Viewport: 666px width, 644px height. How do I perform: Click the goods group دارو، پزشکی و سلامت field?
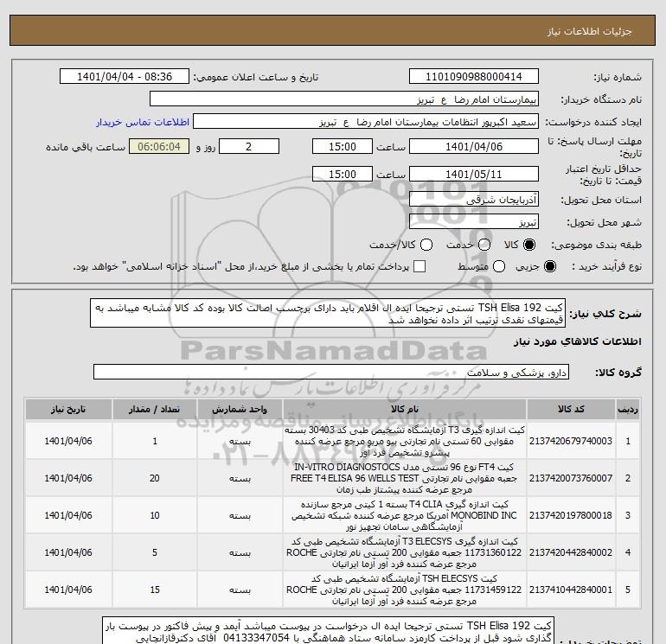pyautogui.click(x=331, y=372)
